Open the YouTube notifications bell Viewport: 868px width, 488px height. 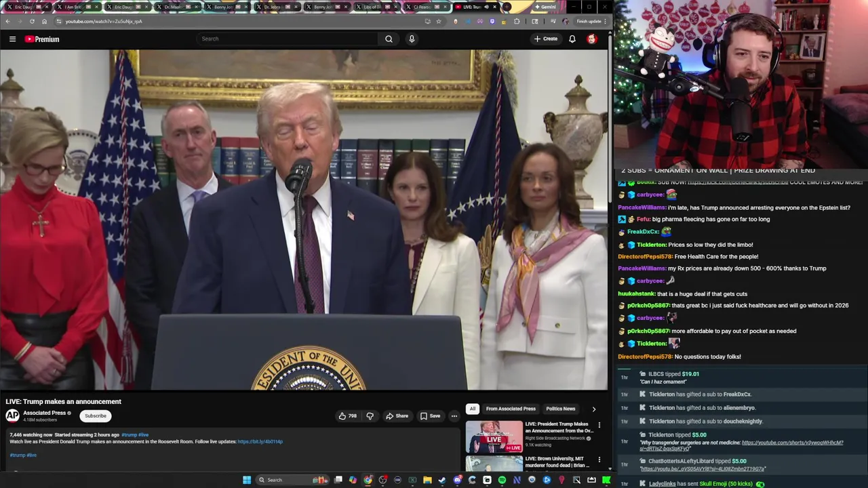click(572, 39)
